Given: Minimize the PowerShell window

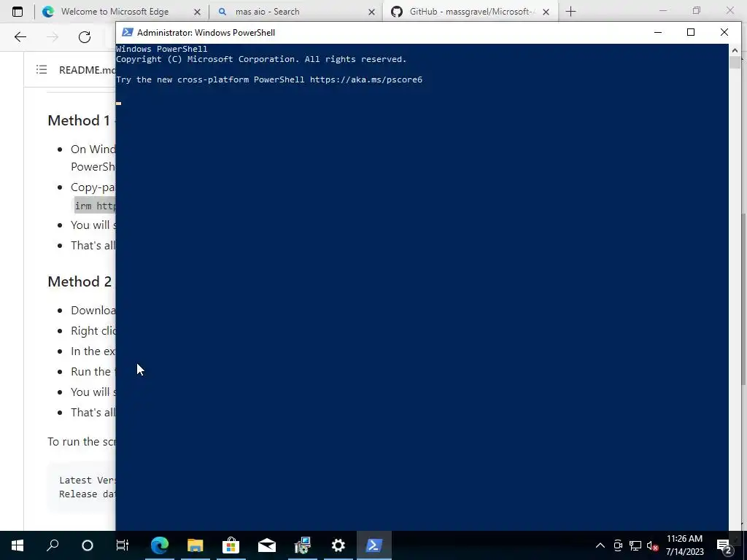Looking at the screenshot, I should (x=658, y=32).
